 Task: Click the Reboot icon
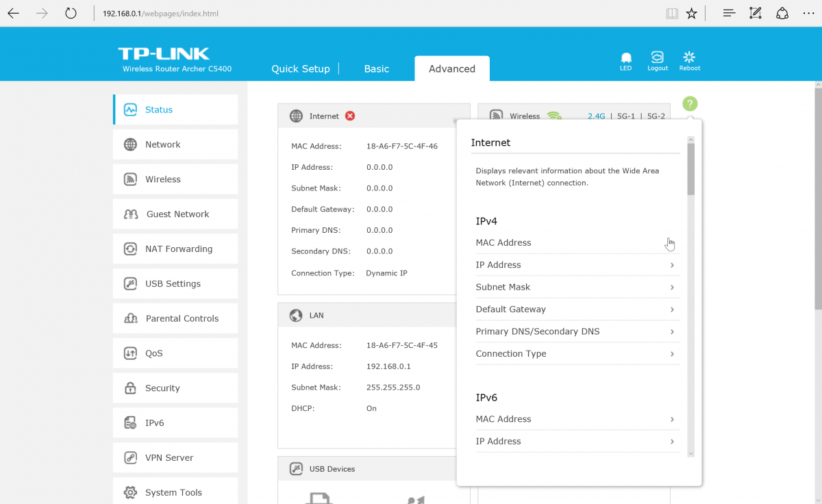pyautogui.click(x=690, y=60)
